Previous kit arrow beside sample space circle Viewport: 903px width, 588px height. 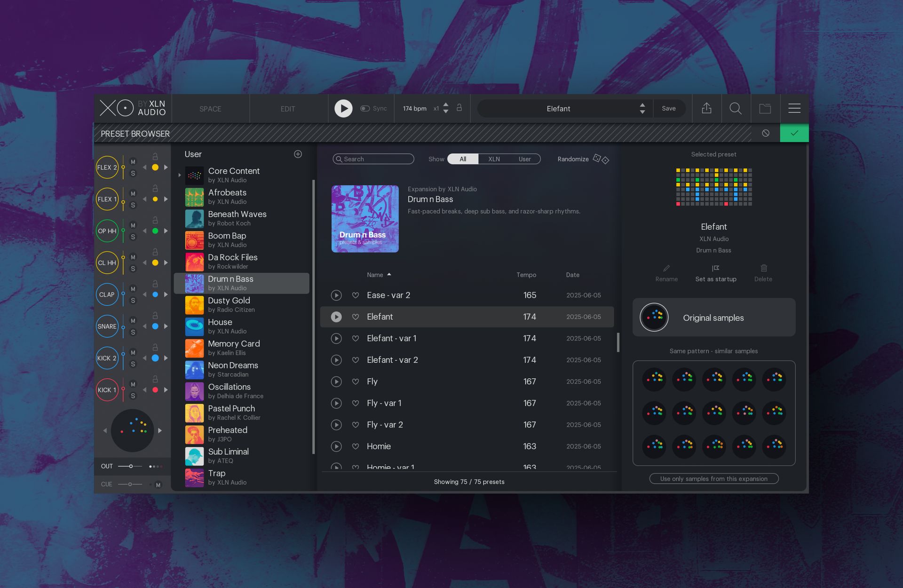105,430
